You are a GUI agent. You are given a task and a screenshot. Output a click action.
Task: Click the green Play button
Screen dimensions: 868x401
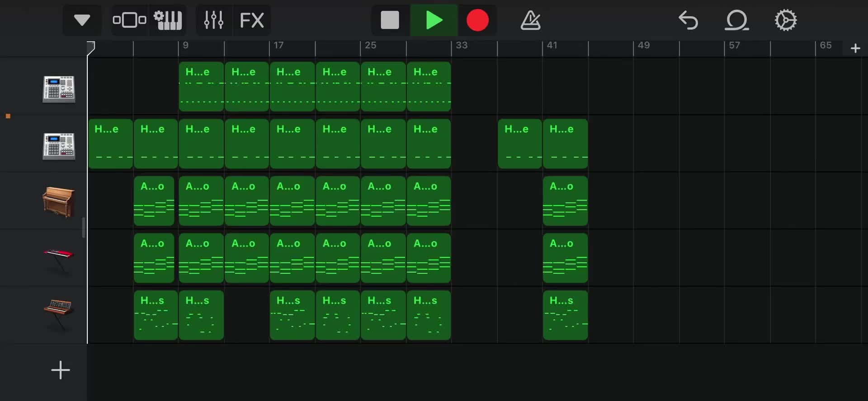click(434, 20)
